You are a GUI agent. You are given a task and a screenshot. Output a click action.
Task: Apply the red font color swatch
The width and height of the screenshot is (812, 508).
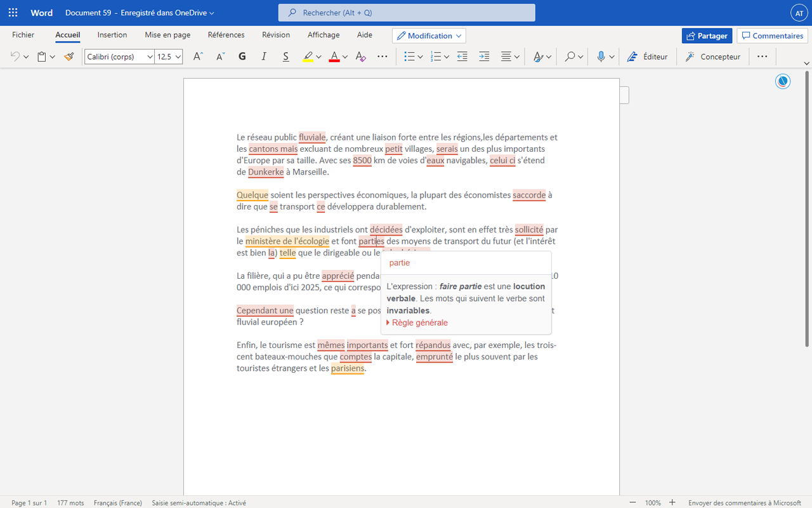(333, 57)
